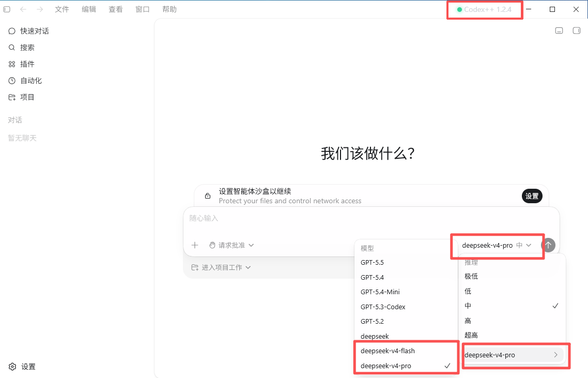The height and width of the screenshot is (378, 588).
Task: Click the Codex++ 1.2.4 status indicator
Action: click(484, 10)
